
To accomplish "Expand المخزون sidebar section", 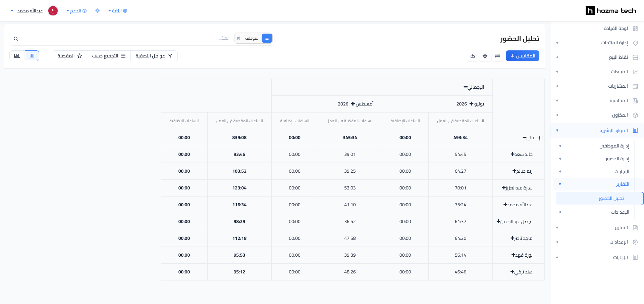I will [x=597, y=115].
